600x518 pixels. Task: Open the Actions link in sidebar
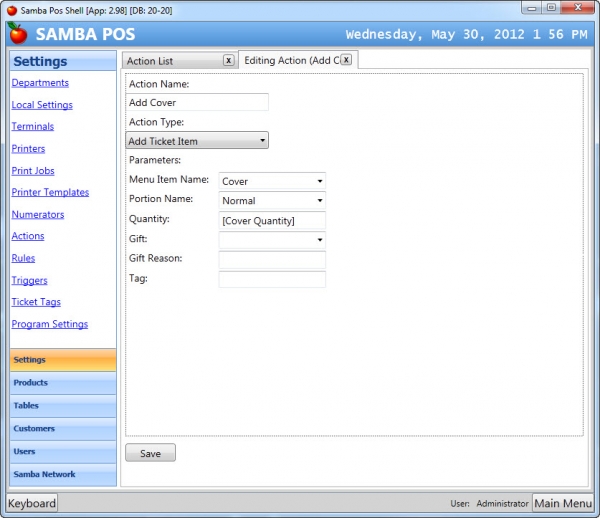coord(28,236)
